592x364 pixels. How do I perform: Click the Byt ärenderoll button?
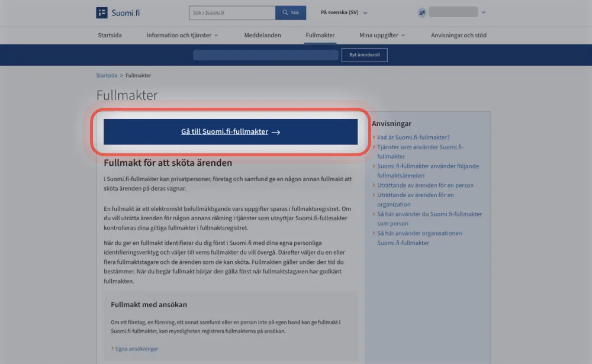(364, 55)
